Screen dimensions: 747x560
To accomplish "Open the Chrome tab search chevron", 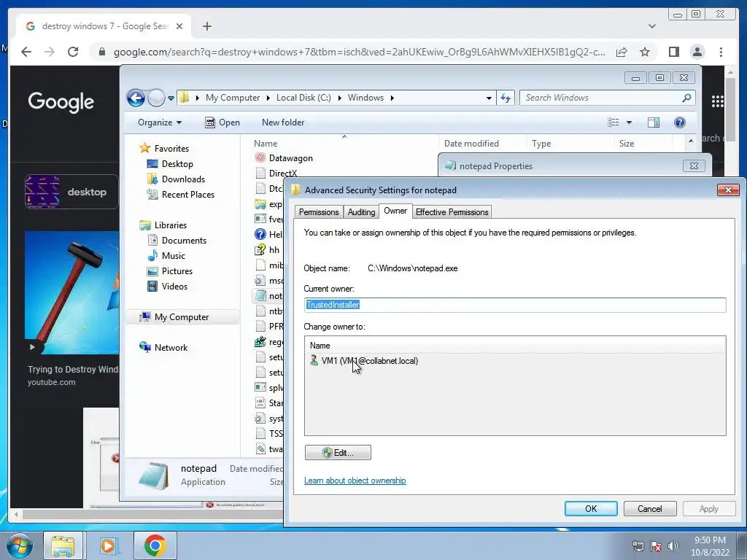I will tap(652, 26).
